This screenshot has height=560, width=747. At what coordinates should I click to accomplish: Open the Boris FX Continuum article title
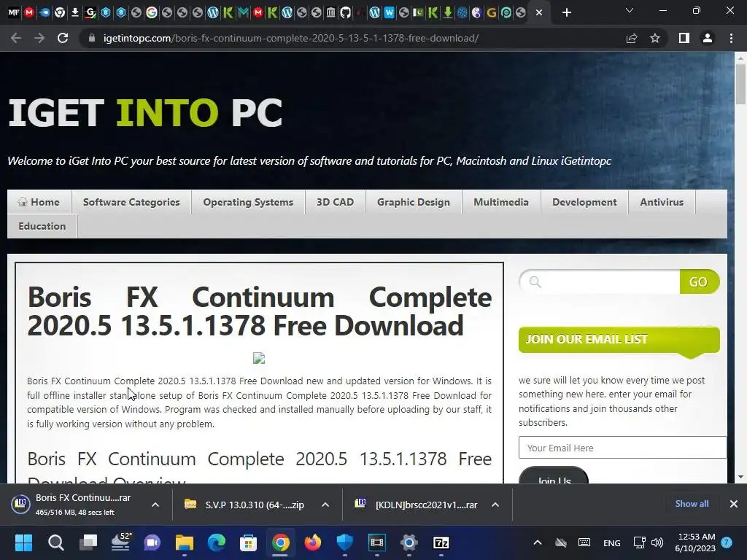click(x=259, y=311)
